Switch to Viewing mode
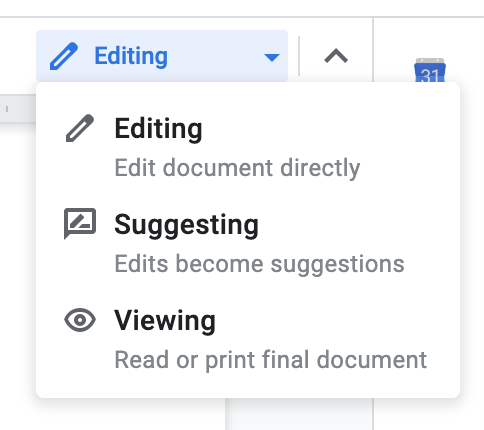The height and width of the screenshot is (430, 484). coord(248,339)
